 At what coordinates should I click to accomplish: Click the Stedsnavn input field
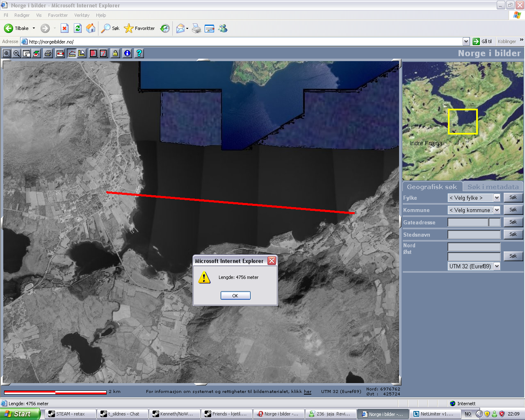(x=474, y=235)
